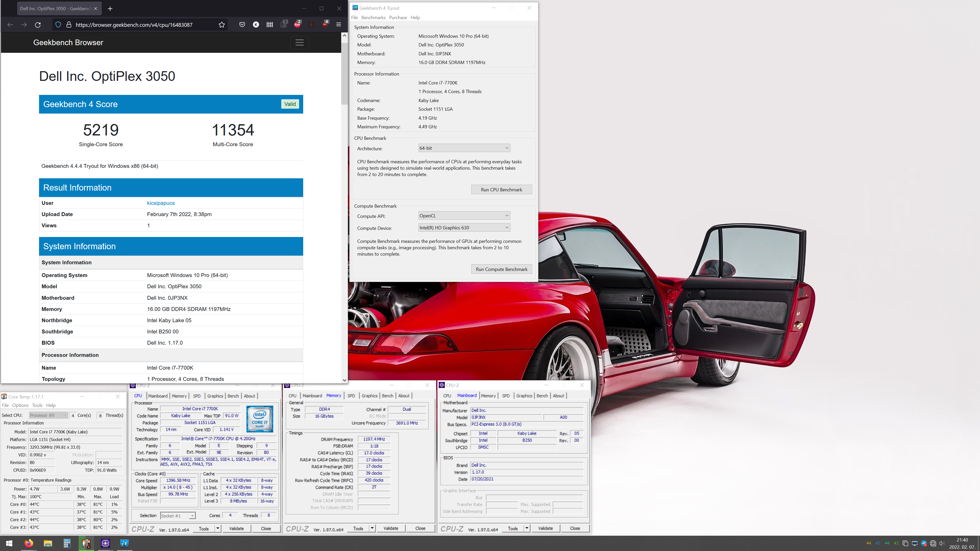This screenshot has height=551, width=980.
Task: Open the K account extension icon
Action: point(256,25)
